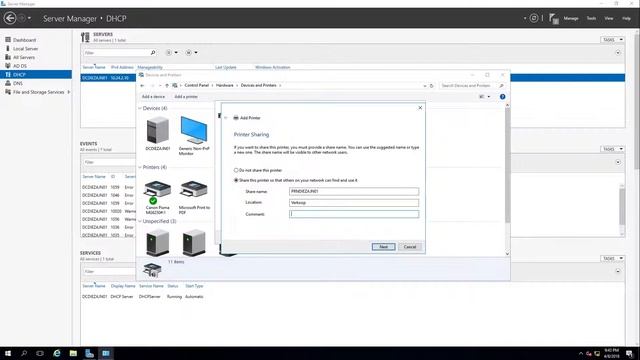Click Hardware in the breadcrumb
The height and width of the screenshot is (360, 640).
[x=224, y=86]
